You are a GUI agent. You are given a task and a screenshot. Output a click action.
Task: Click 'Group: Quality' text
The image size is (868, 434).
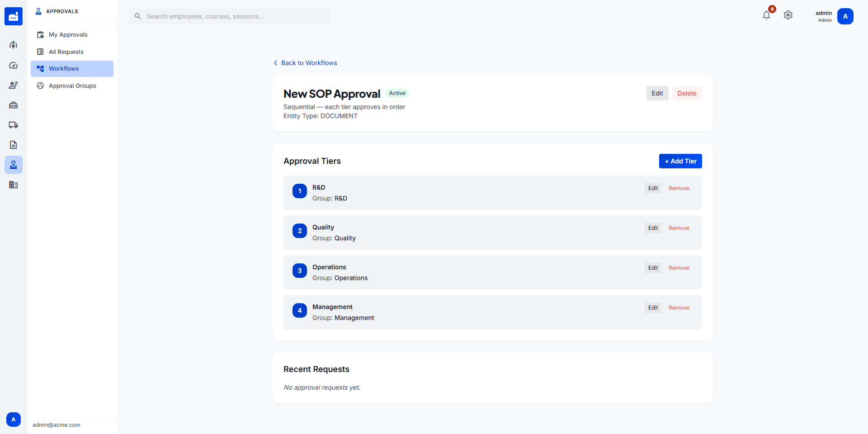(334, 238)
